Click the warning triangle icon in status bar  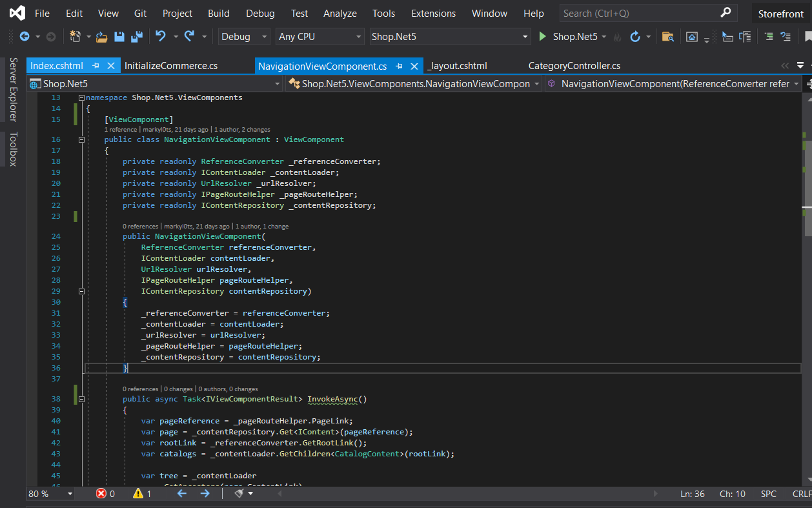pos(138,494)
